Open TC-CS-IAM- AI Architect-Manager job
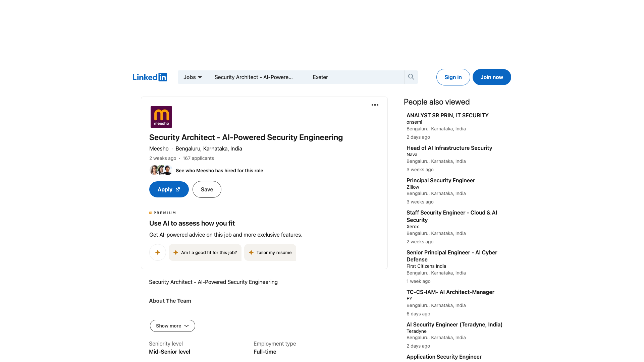 coord(450,292)
